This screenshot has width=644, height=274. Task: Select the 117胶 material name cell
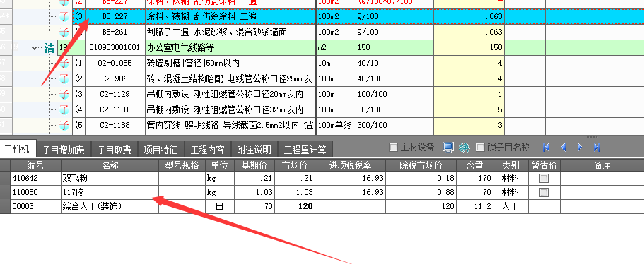coord(110,192)
